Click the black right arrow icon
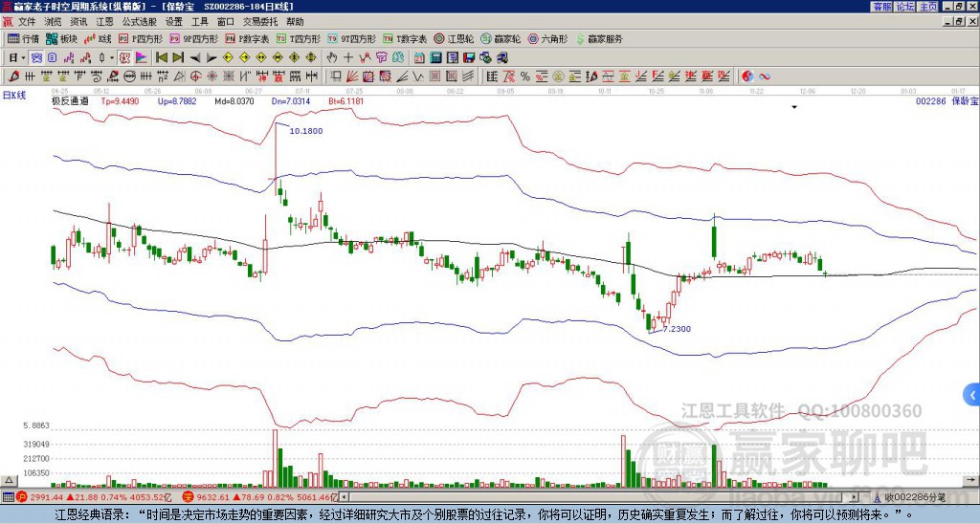The image size is (980, 524). 212,58
